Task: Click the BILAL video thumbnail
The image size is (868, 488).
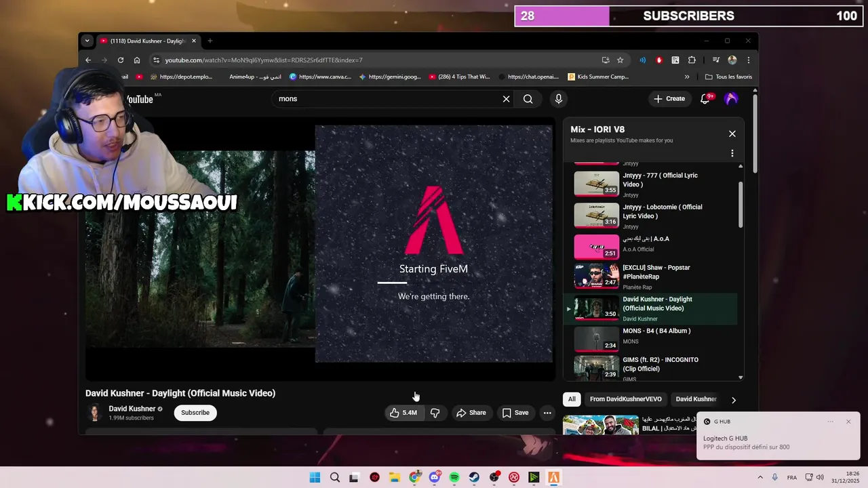Action: pyautogui.click(x=600, y=425)
